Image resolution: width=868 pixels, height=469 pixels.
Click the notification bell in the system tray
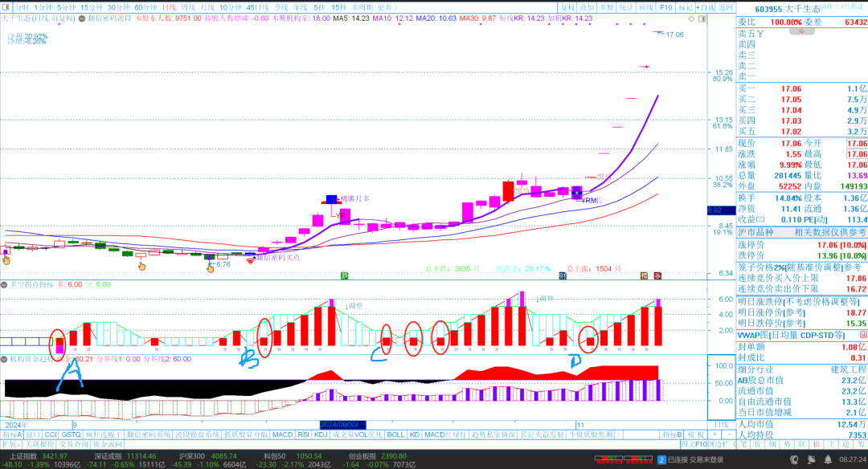point(828,459)
